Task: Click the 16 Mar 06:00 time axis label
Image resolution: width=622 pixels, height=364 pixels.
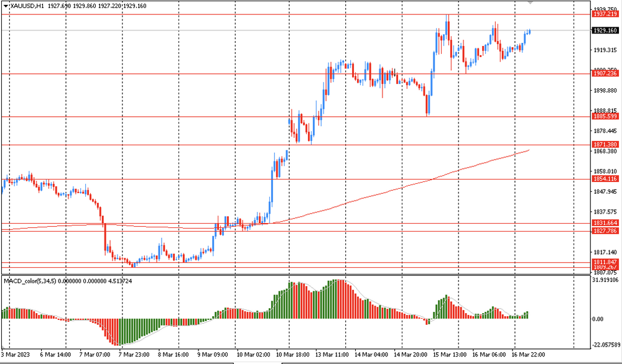Action: (x=489, y=354)
